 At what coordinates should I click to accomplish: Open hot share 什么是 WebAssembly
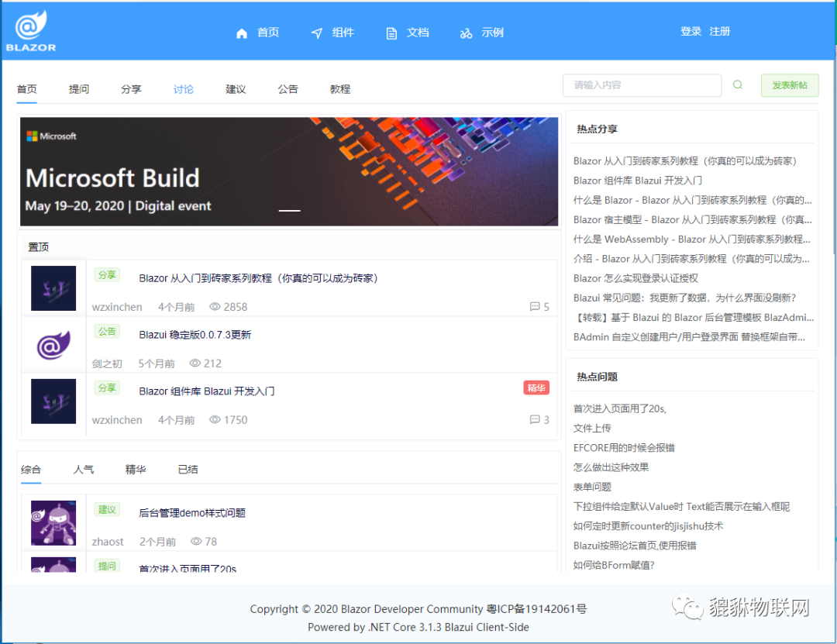(x=692, y=239)
